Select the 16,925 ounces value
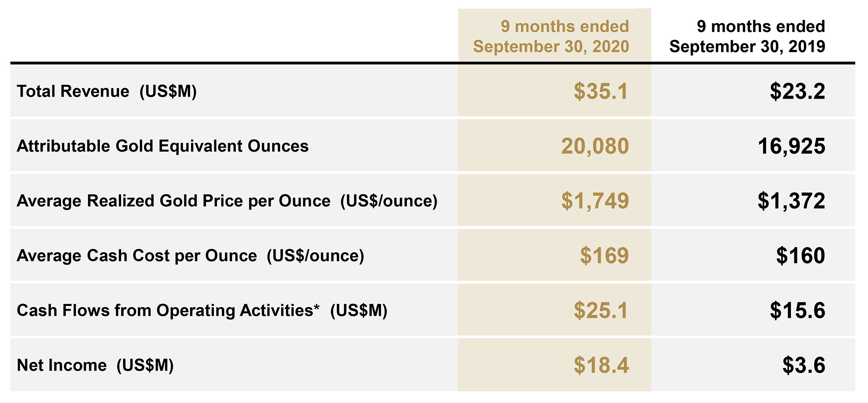 click(791, 146)
